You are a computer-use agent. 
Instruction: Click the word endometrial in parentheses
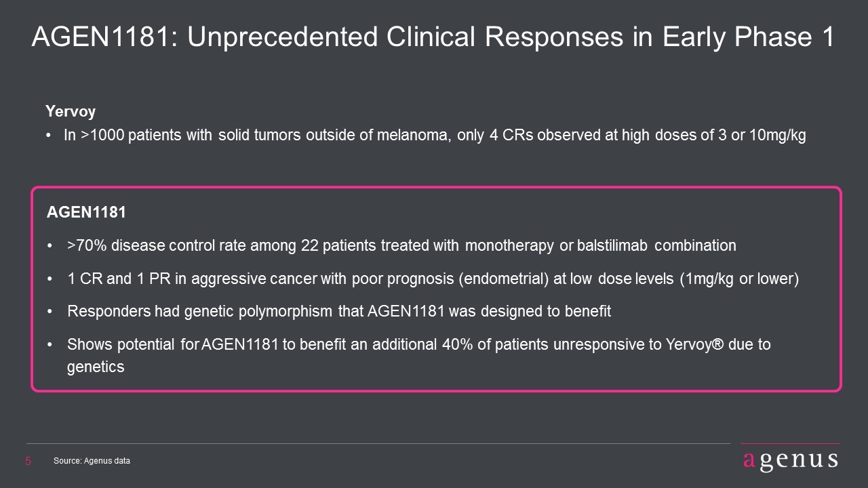496,279
